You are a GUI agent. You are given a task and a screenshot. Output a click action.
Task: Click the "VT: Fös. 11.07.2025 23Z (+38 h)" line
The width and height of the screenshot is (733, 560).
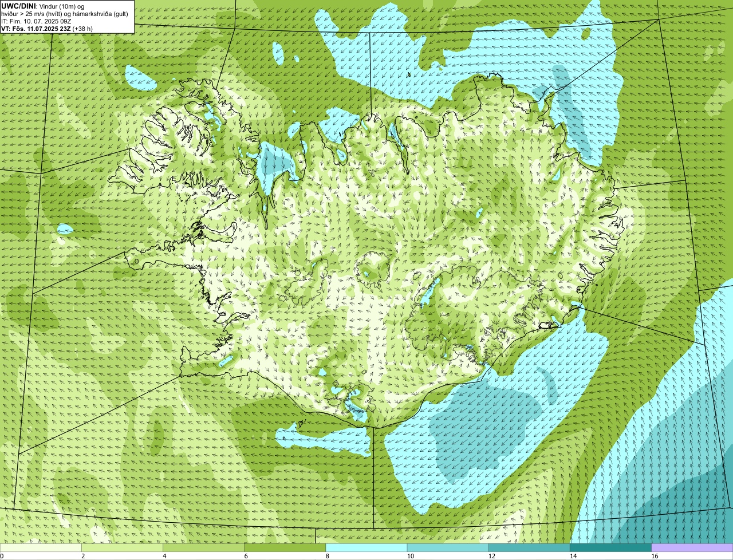click(x=47, y=28)
